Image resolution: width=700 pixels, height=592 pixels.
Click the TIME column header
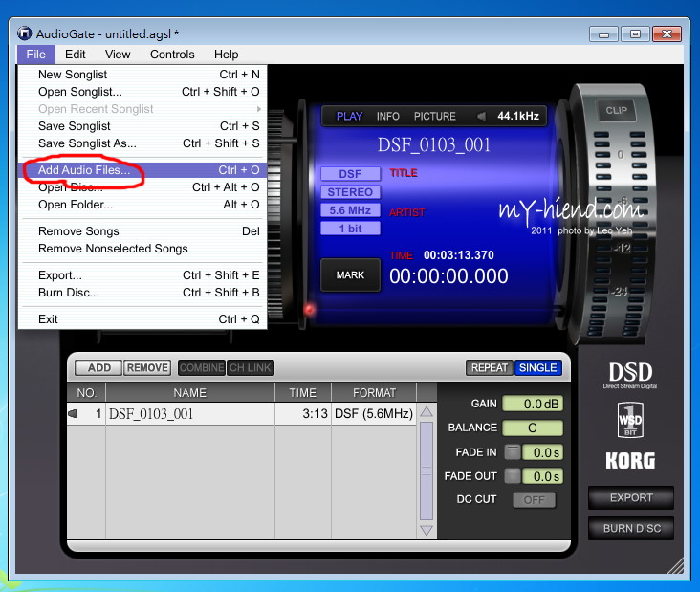pyautogui.click(x=303, y=393)
